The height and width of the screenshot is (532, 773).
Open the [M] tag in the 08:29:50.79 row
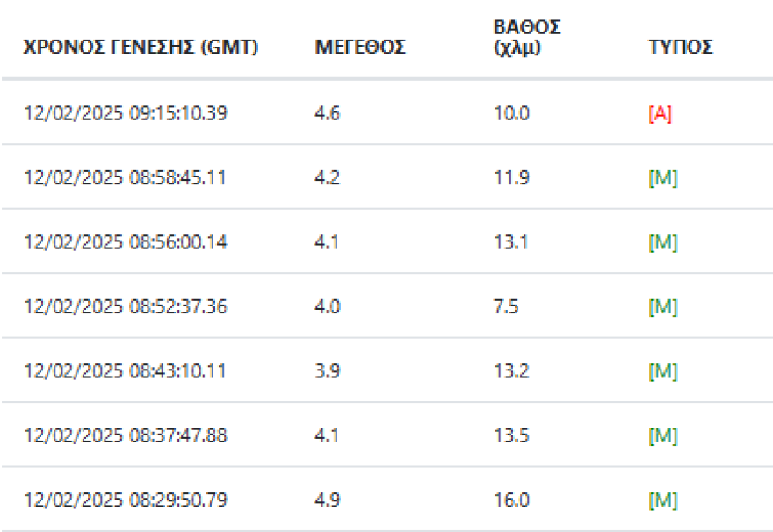[x=663, y=500]
